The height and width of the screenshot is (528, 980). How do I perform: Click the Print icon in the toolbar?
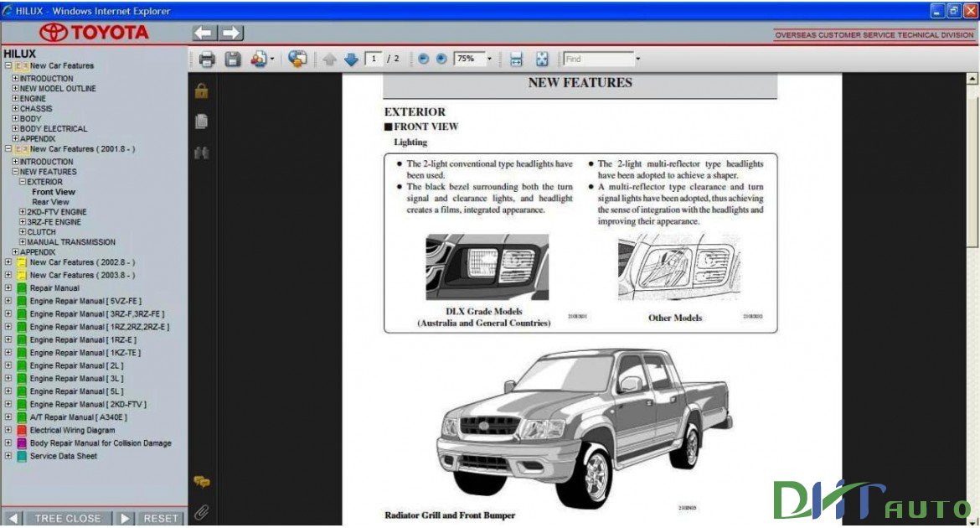click(x=207, y=59)
